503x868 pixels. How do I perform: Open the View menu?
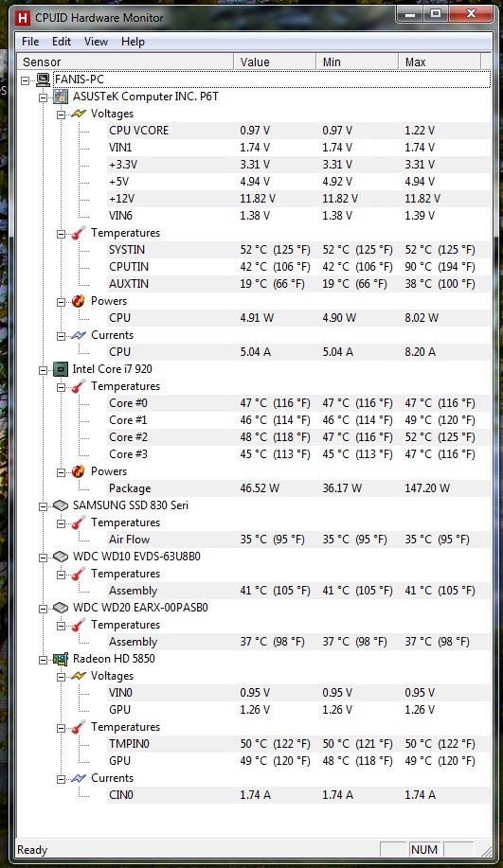[96, 42]
